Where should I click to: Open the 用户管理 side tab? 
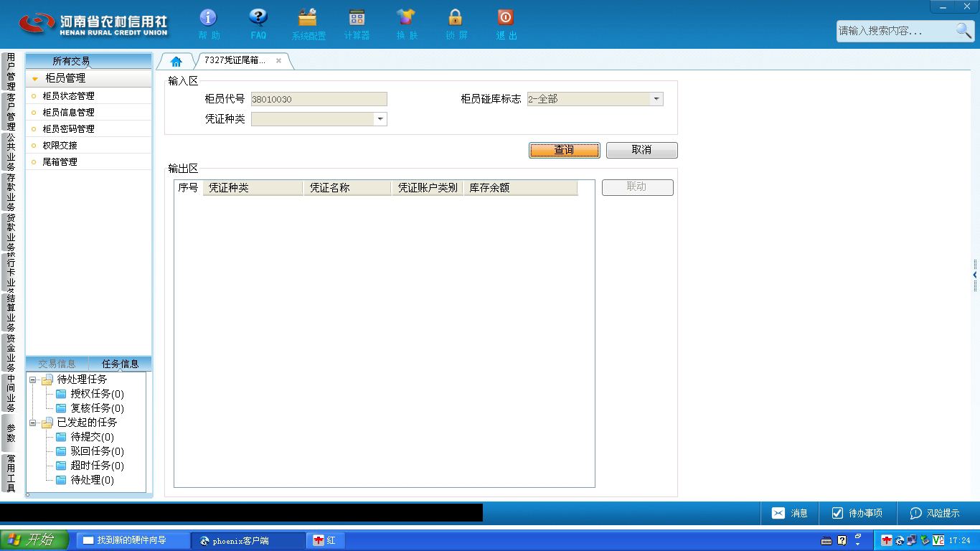(10, 71)
